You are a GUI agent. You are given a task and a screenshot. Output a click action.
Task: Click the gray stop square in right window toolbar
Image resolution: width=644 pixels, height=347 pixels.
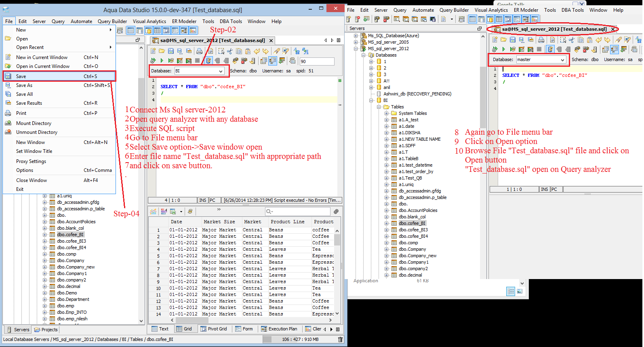pyautogui.click(x=539, y=49)
